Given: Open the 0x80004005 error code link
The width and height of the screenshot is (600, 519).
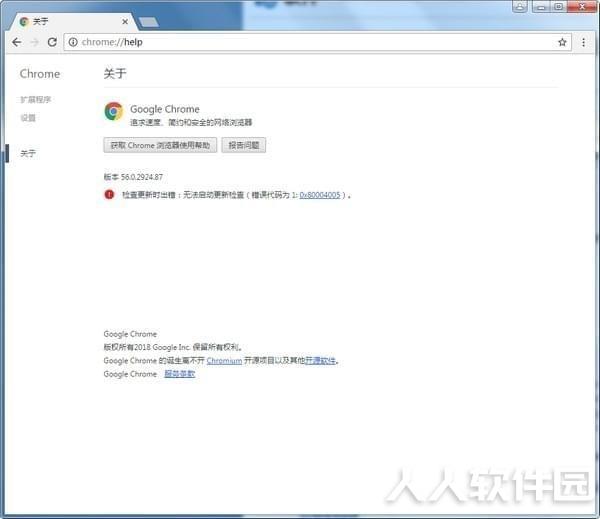Looking at the screenshot, I should 320,195.
